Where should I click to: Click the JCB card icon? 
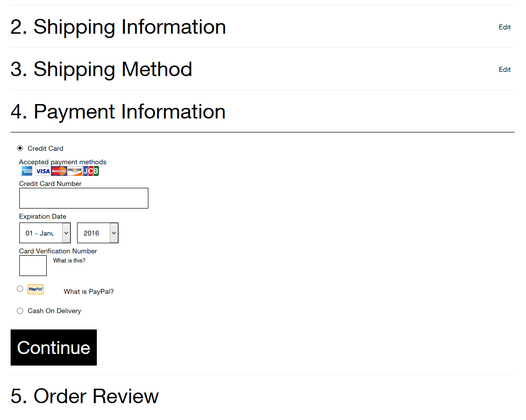(x=91, y=171)
